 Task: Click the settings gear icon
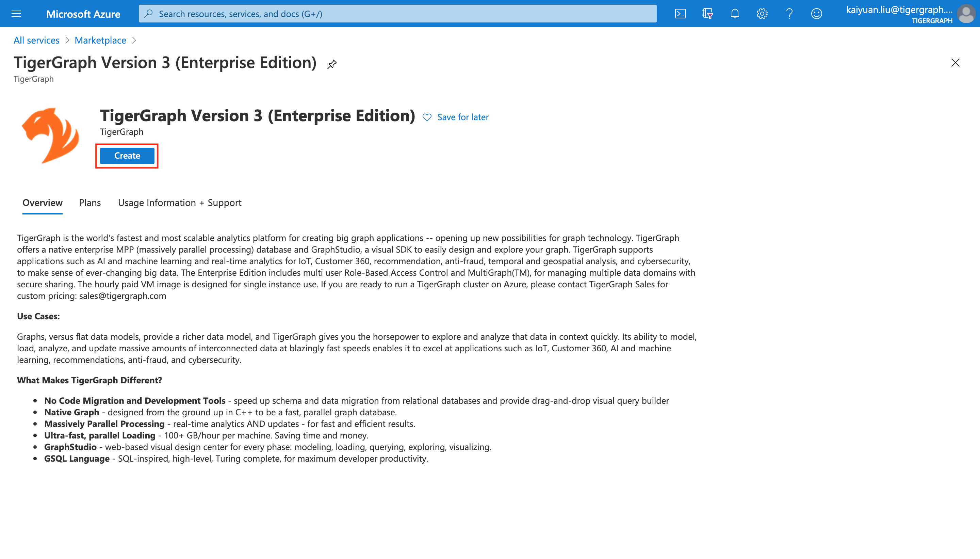(762, 14)
